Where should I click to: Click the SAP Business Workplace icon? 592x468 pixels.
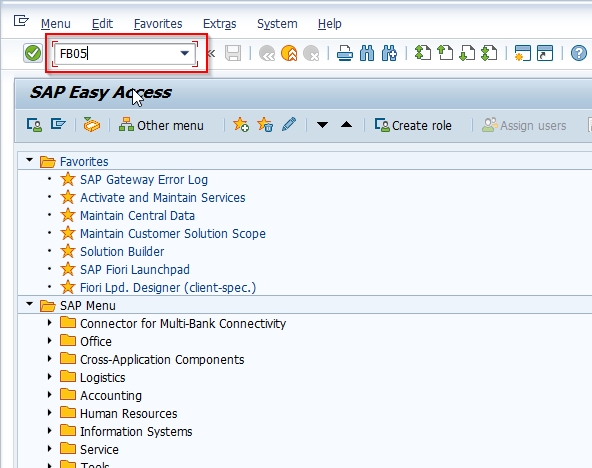click(x=92, y=125)
